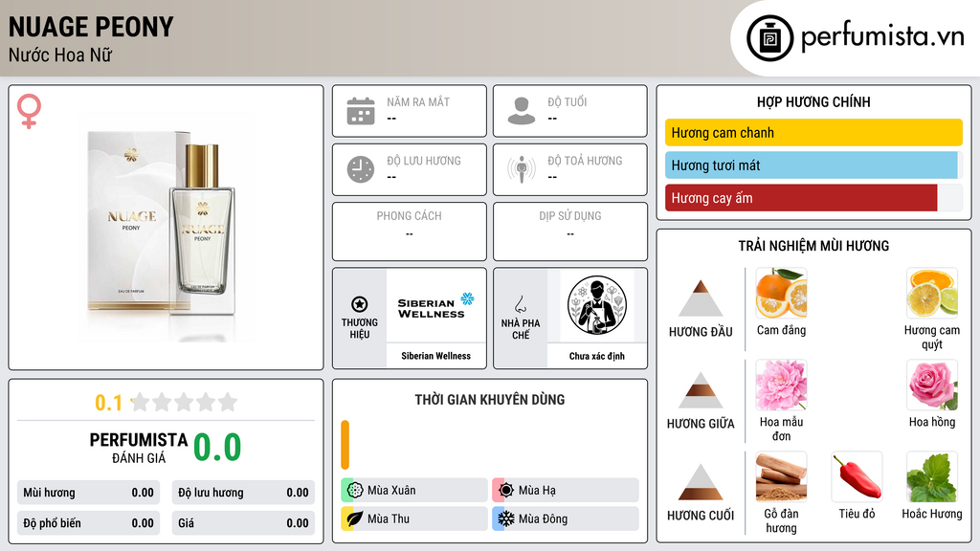Click the Phong cách info box
This screenshot has width=980, height=551.
point(410,231)
